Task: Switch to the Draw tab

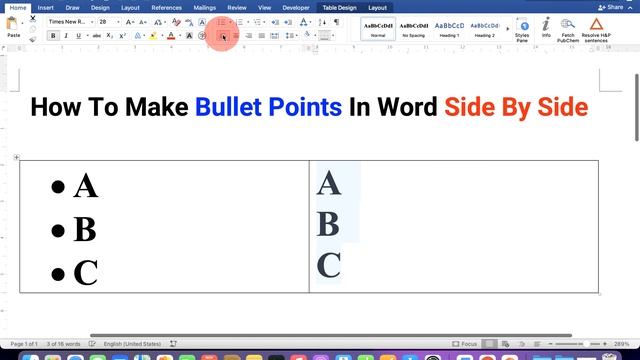Action: coord(72,8)
